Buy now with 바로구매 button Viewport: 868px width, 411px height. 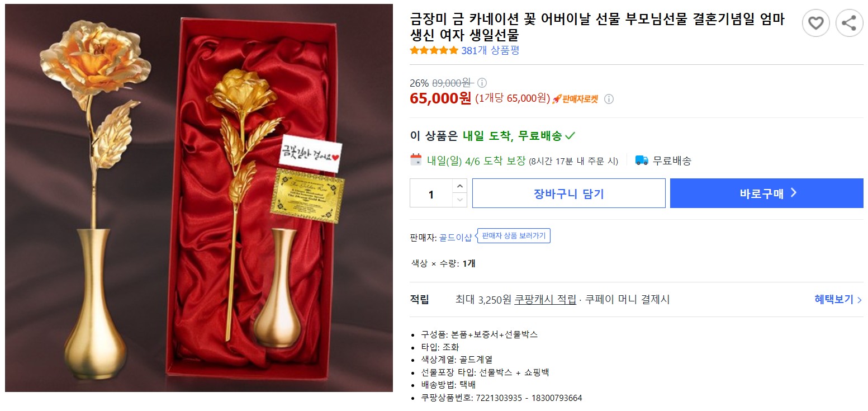coord(767,193)
